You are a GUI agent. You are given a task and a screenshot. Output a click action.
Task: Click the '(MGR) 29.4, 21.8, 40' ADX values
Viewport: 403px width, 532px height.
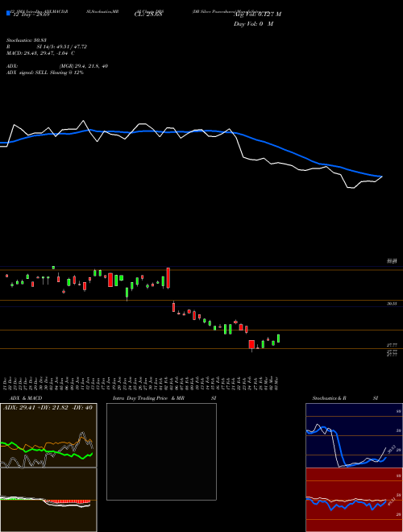[x=84, y=66]
